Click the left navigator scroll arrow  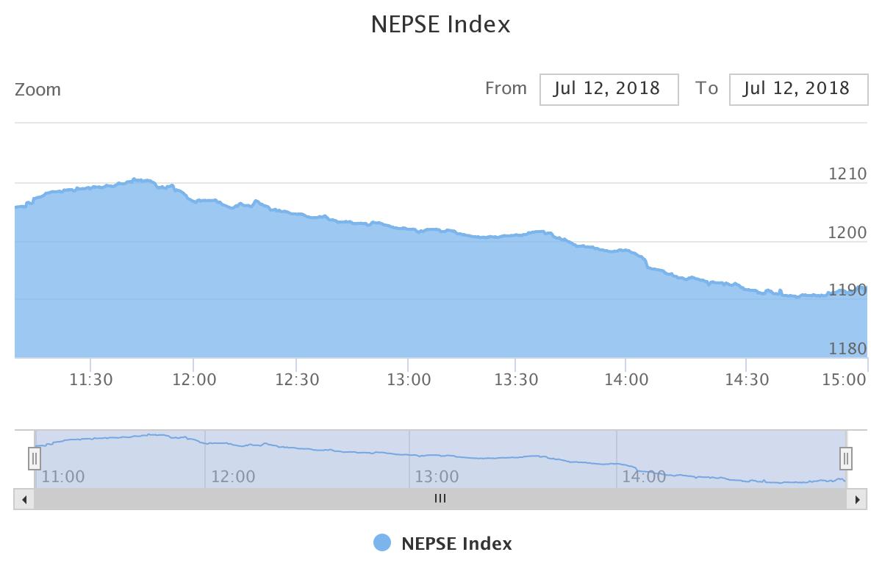click(x=24, y=499)
